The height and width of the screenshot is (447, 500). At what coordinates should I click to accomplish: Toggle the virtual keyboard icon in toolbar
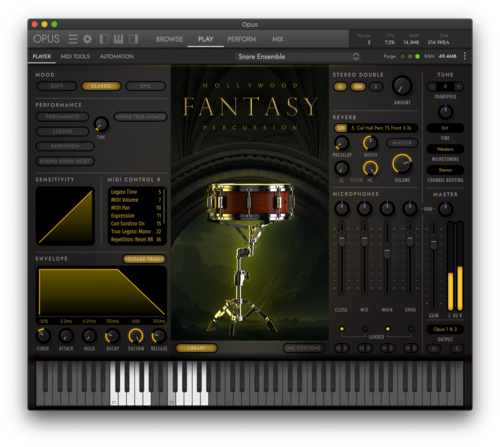point(118,39)
